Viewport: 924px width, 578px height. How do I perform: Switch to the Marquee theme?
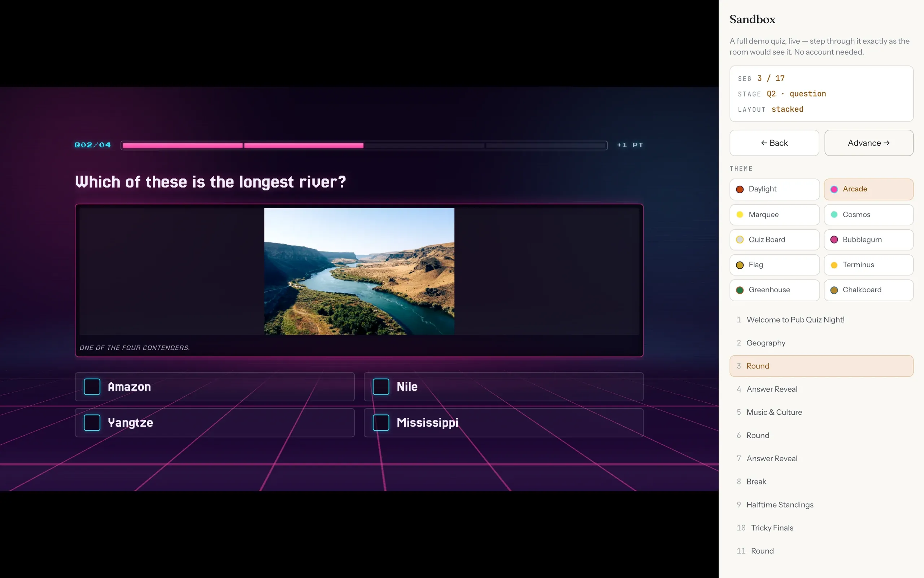774,215
